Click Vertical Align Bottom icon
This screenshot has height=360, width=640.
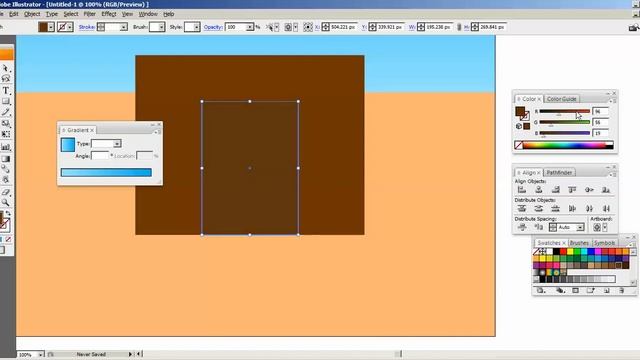tap(606, 189)
